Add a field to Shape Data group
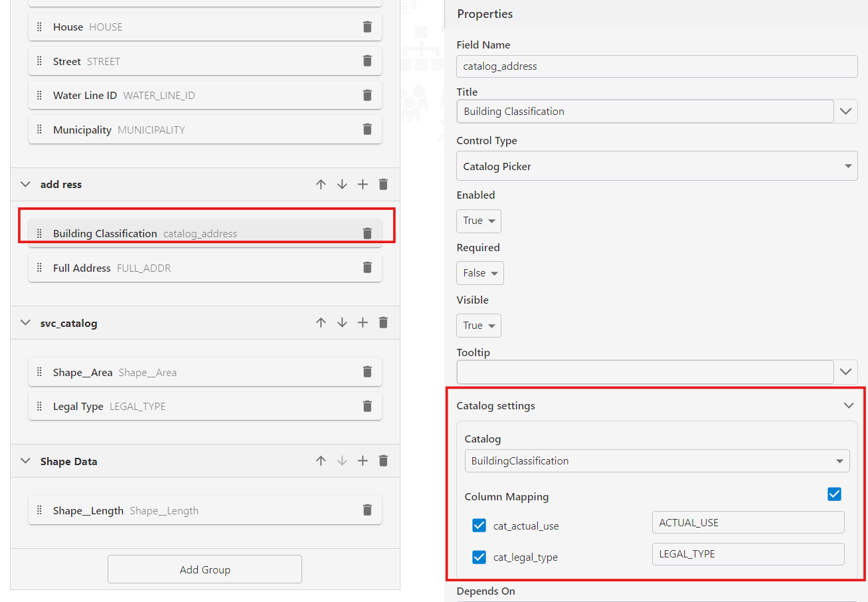The height and width of the screenshot is (602, 868). point(363,460)
